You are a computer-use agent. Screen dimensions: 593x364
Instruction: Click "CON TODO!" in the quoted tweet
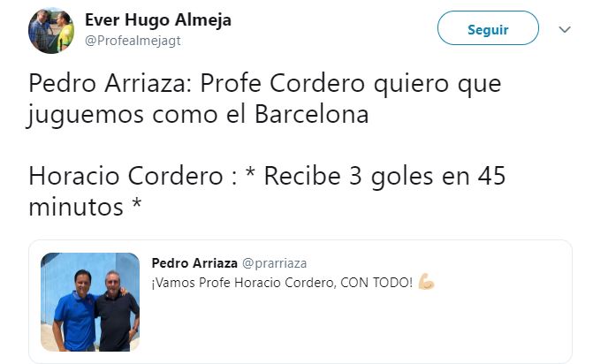[376, 283]
